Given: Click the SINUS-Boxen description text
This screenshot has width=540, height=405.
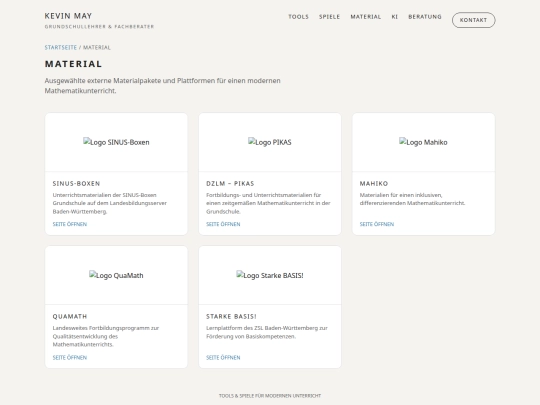Looking at the screenshot, I should pos(110,203).
